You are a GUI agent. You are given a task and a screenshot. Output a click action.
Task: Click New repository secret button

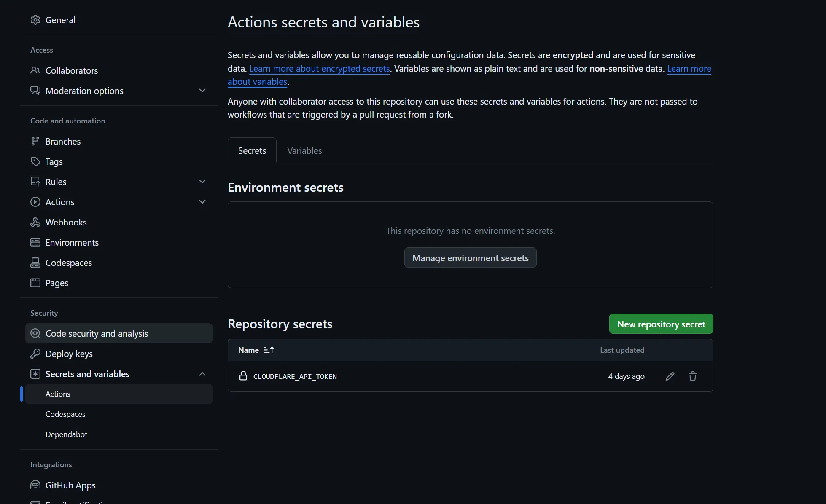point(661,324)
